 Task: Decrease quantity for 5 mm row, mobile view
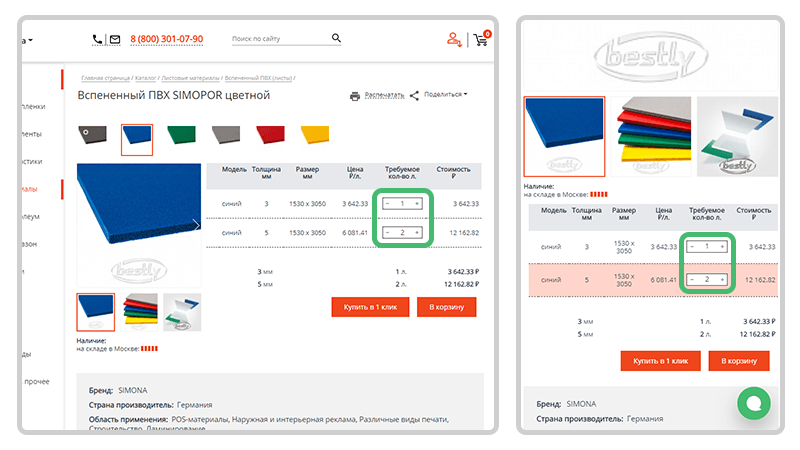point(692,279)
